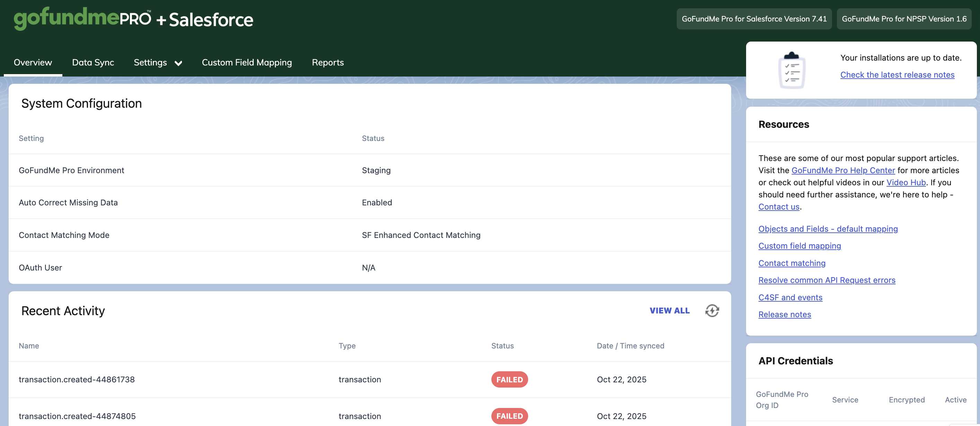Click the Status column header in Recent Activity

[x=502, y=345]
